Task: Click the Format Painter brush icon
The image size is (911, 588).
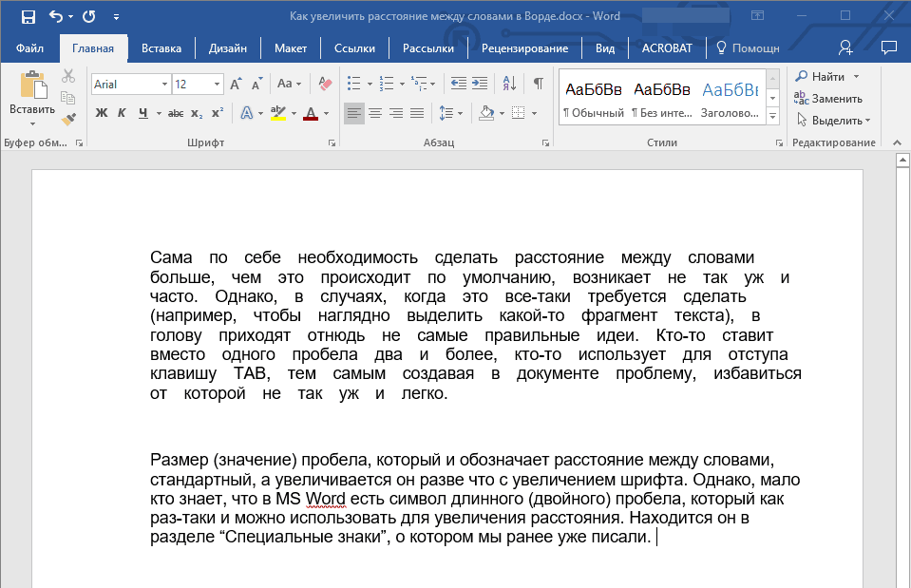Action: point(68,119)
